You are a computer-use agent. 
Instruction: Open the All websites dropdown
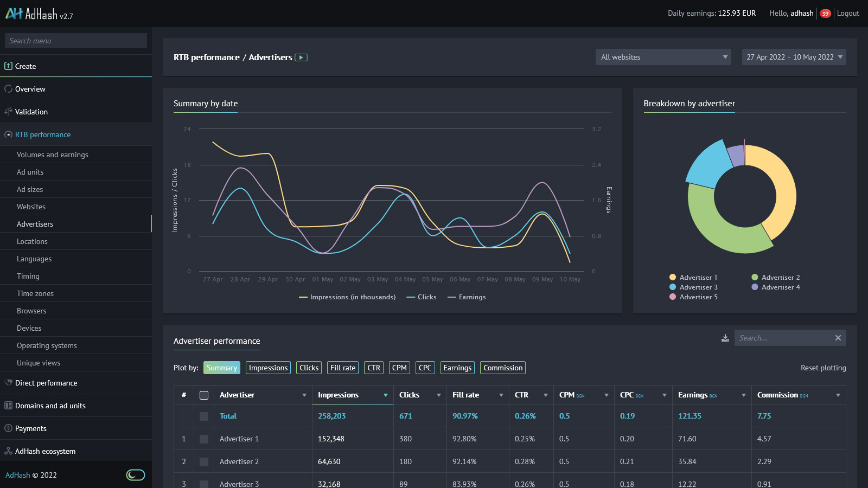click(663, 57)
